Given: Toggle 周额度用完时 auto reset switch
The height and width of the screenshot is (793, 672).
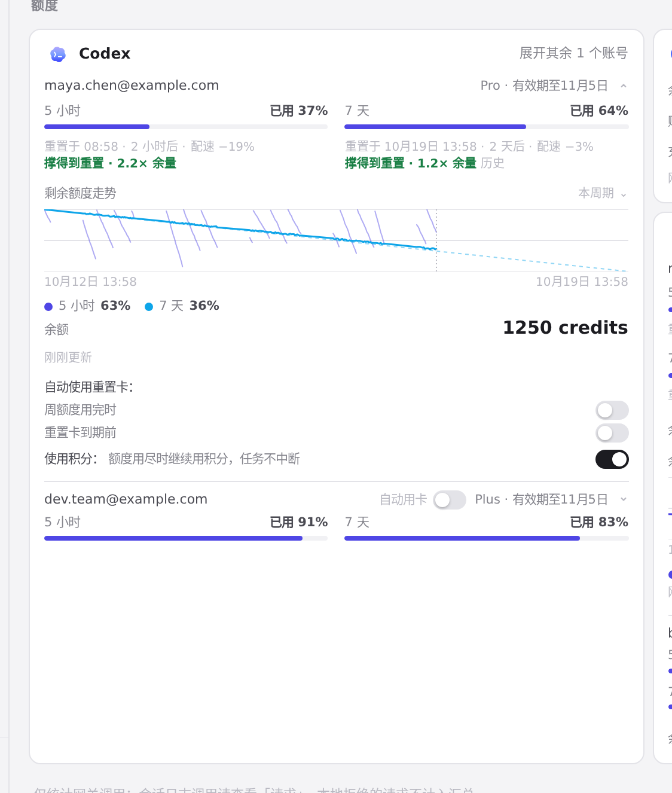Looking at the screenshot, I should click(x=612, y=410).
